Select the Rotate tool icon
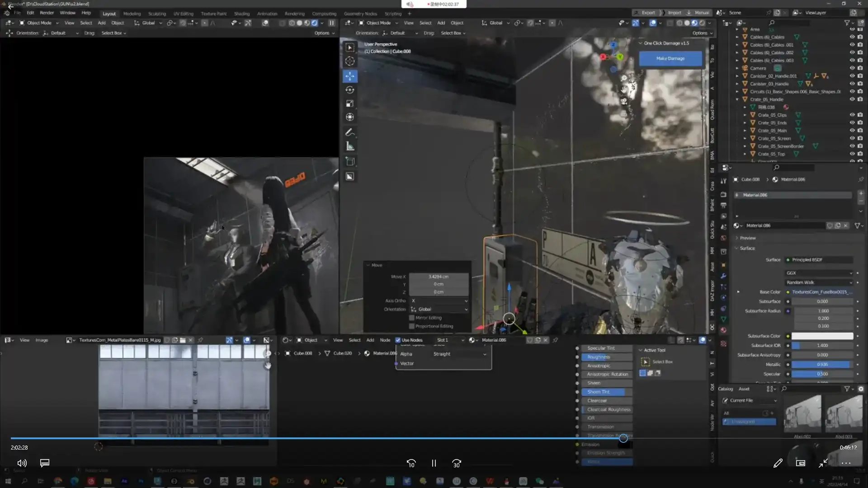The width and height of the screenshot is (868, 488). click(350, 90)
